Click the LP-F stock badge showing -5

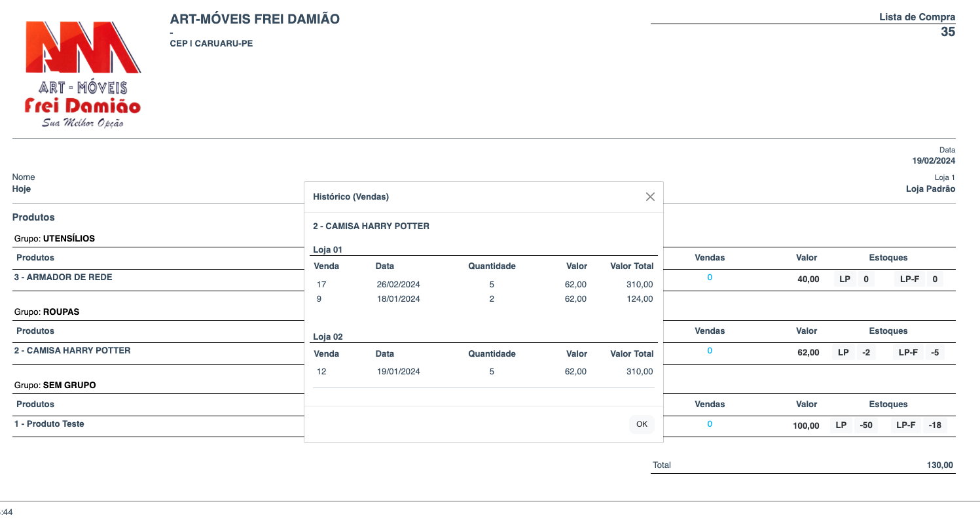pyautogui.click(x=919, y=353)
